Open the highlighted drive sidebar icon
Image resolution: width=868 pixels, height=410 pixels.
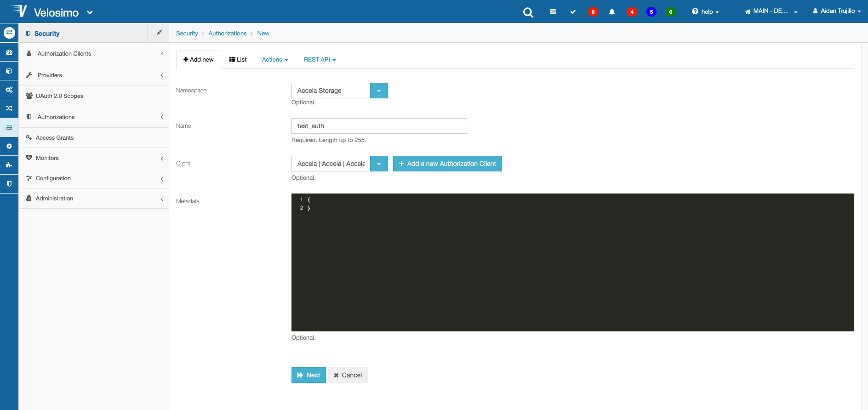click(9, 127)
